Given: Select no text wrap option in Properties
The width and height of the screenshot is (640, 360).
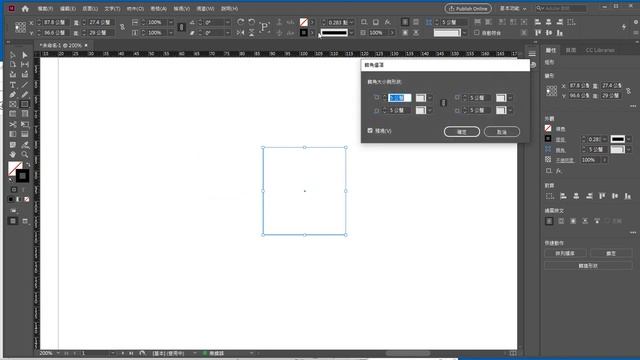Looking at the screenshot, I should (x=549, y=221).
